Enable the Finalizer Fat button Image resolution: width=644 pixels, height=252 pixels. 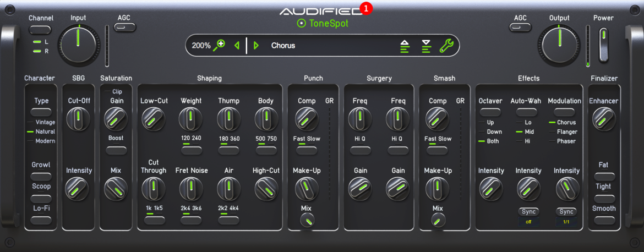click(604, 177)
